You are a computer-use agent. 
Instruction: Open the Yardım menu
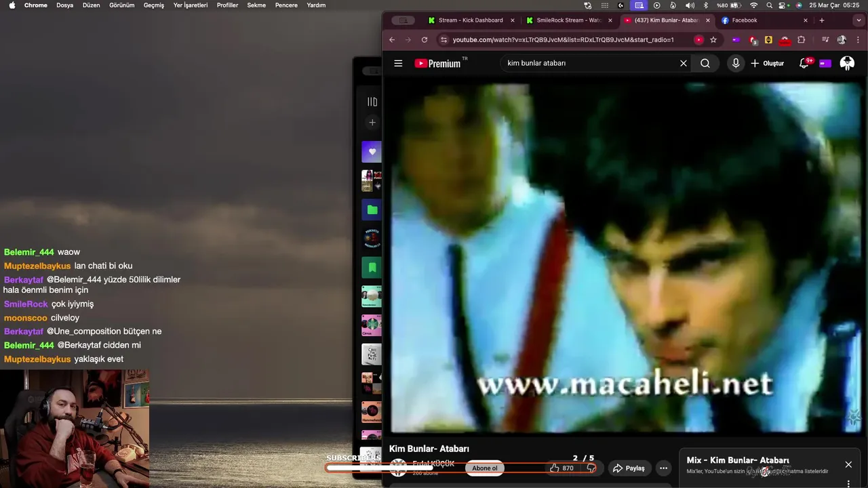tap(316, 5)
